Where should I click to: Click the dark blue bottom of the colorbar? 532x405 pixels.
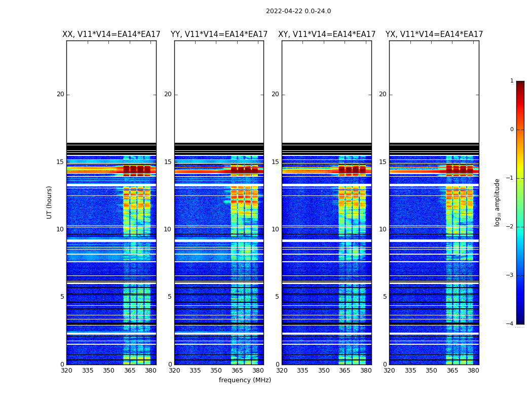tap(520, 321)
